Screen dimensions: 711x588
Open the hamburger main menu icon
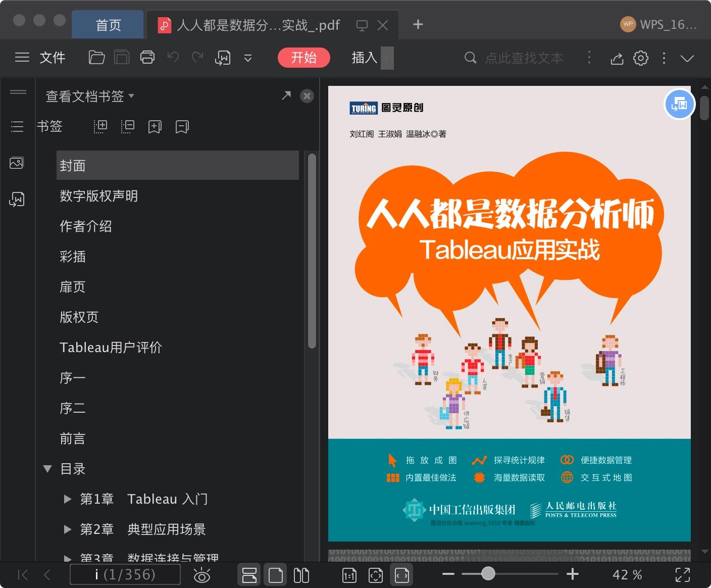[22, 58]
